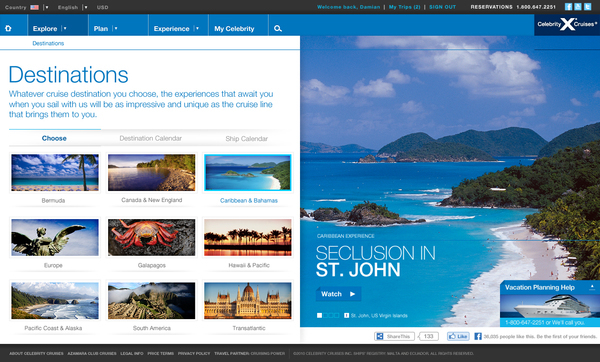Click Welcome back, Damian

click(x=349, y=7)
